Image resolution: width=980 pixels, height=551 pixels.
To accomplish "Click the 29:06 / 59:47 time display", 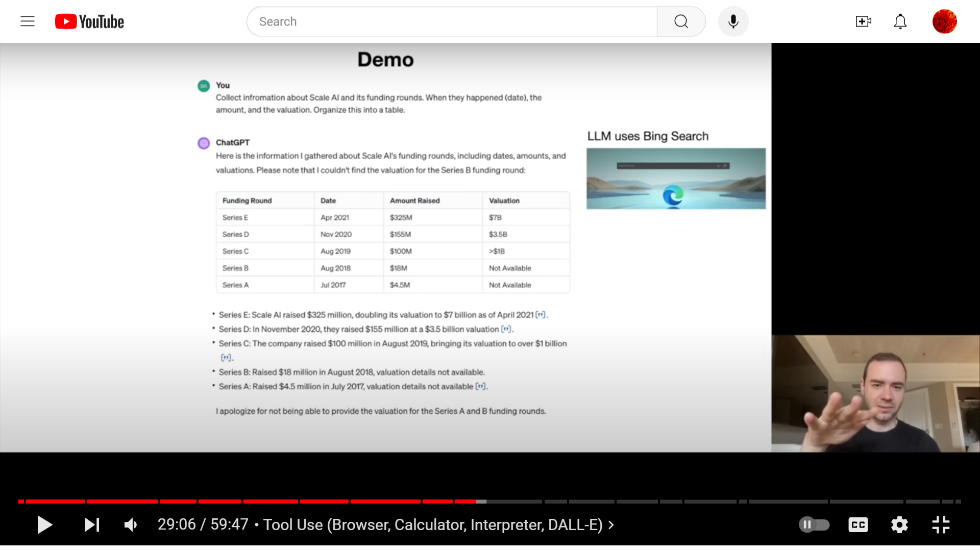I will [203, 524].
